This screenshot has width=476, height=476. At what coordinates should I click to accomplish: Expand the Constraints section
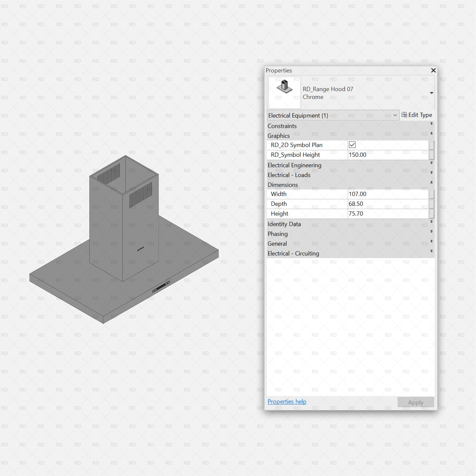(x=432, y=124)
